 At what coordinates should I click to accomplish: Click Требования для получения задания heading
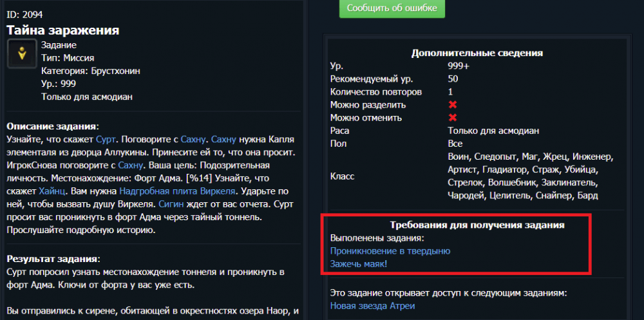click(x=477, y=225)
